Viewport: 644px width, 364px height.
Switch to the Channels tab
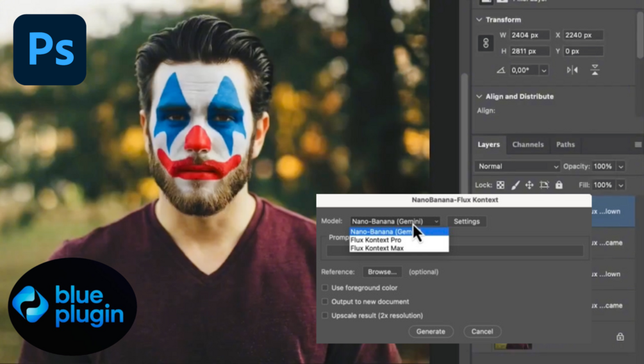point(528,145)
